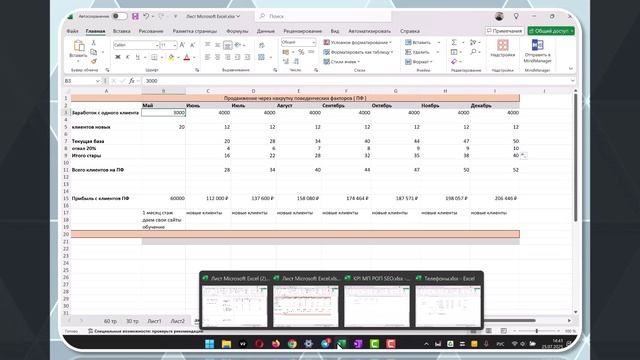Screen dimensions: 640x360
Task: Click the AutoSum sigma icon
Action: point(454,42)
